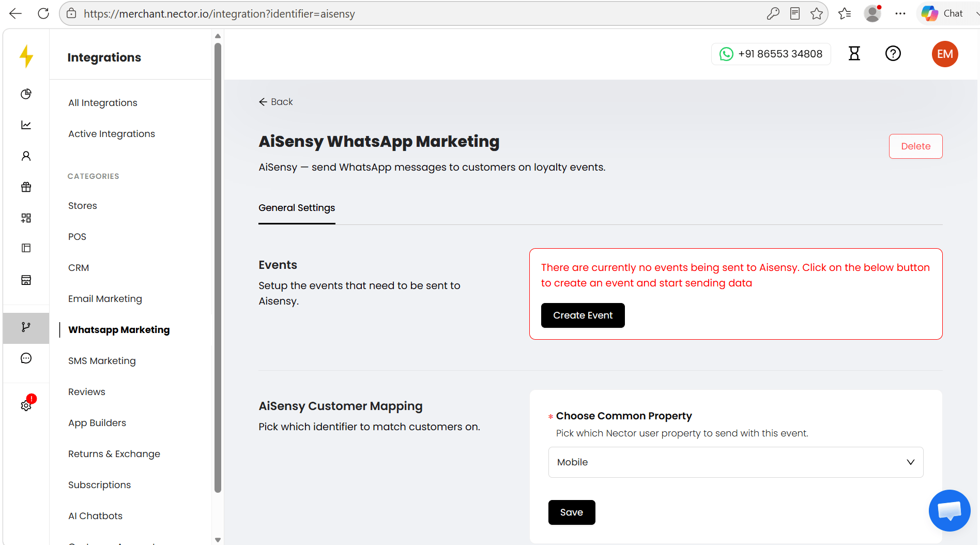Click the Back link

point(276,102)
